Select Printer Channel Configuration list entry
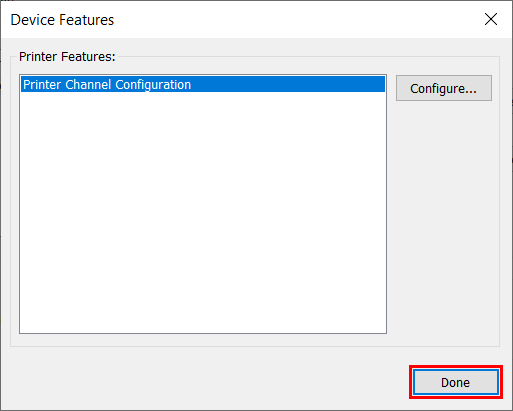The image size is (513, 411). (203, 84)
